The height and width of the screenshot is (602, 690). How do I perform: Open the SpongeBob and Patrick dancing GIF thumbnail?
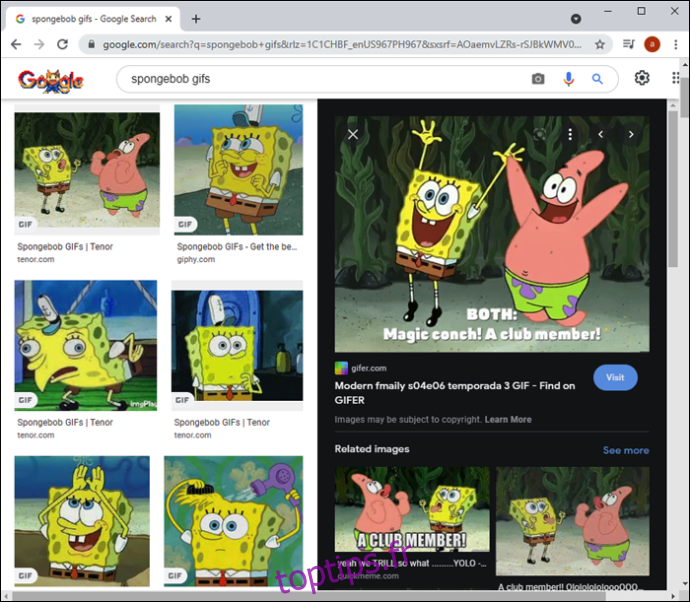coord(87,170)
